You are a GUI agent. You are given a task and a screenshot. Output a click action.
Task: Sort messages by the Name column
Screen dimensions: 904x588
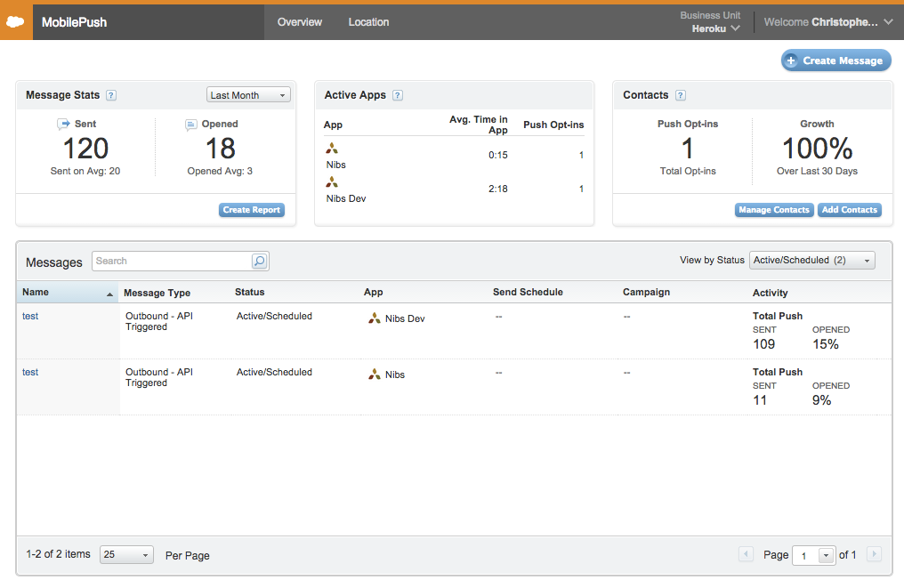pos(68,293)
